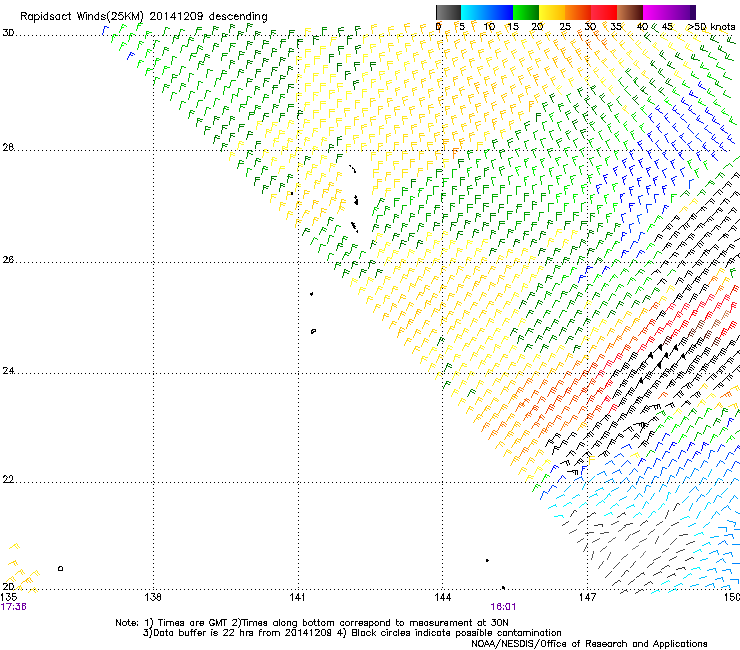Click the orange 25-30 knots legend segment
The image size is (740, 650).
[x=578, y=12]
